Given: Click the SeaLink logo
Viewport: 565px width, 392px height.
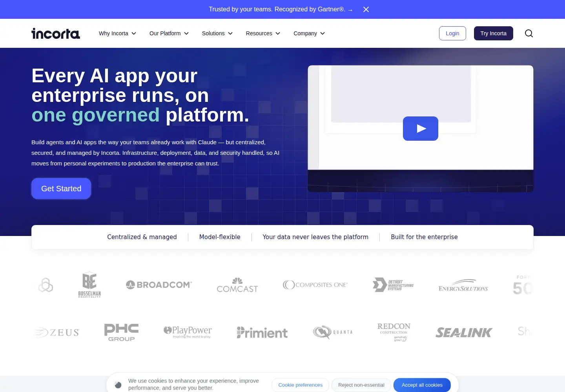Looking at the screenshot, I should tap(464, 333).
